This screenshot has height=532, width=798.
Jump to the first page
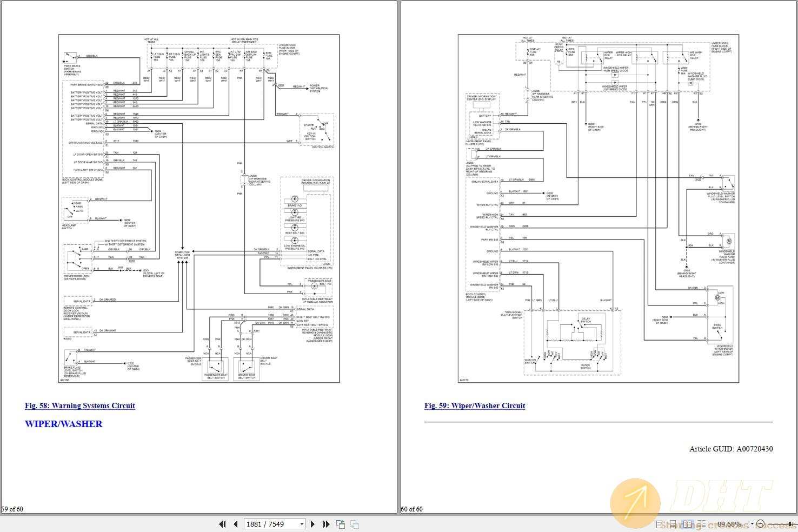[x=222, y=524]
